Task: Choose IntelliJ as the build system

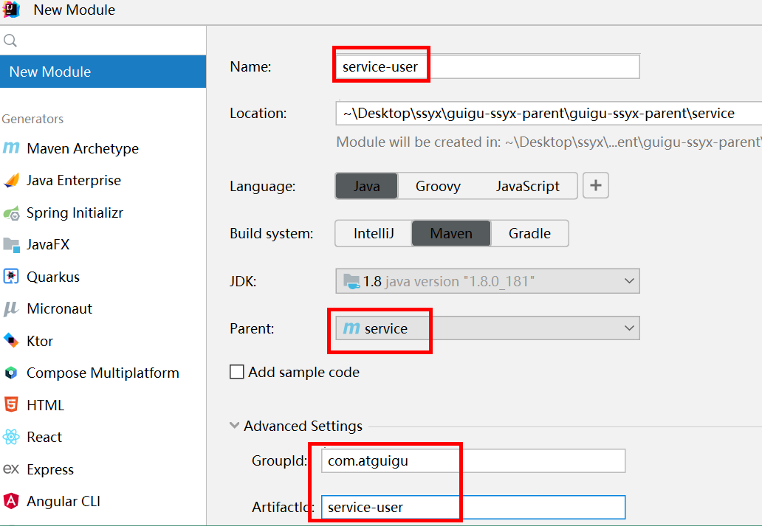Action: (x=374, y=233)
